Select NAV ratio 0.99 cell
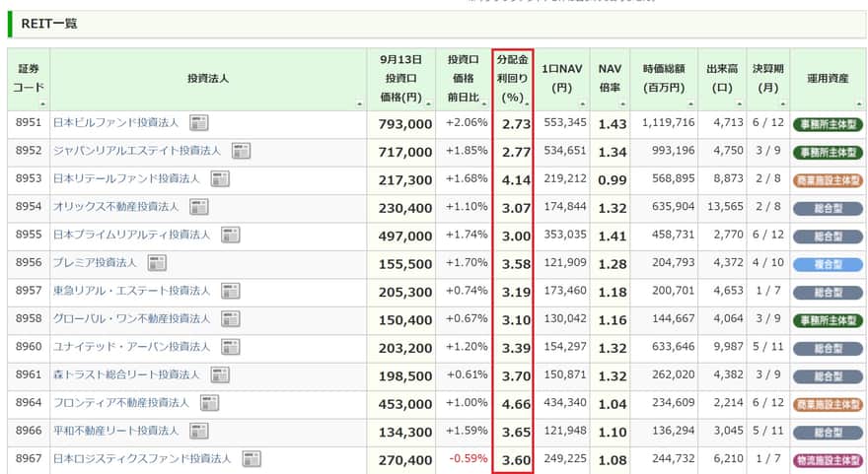Viewport: 868px width, 474px height. 610,180
